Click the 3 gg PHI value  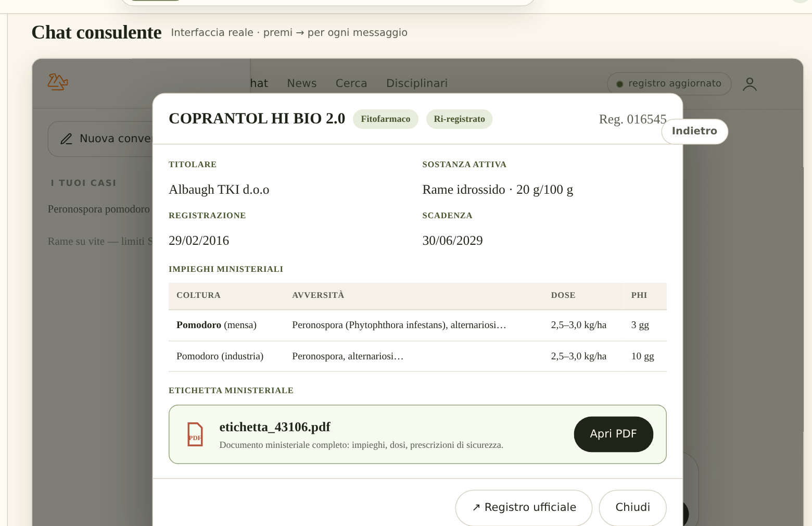click(640, 325)
